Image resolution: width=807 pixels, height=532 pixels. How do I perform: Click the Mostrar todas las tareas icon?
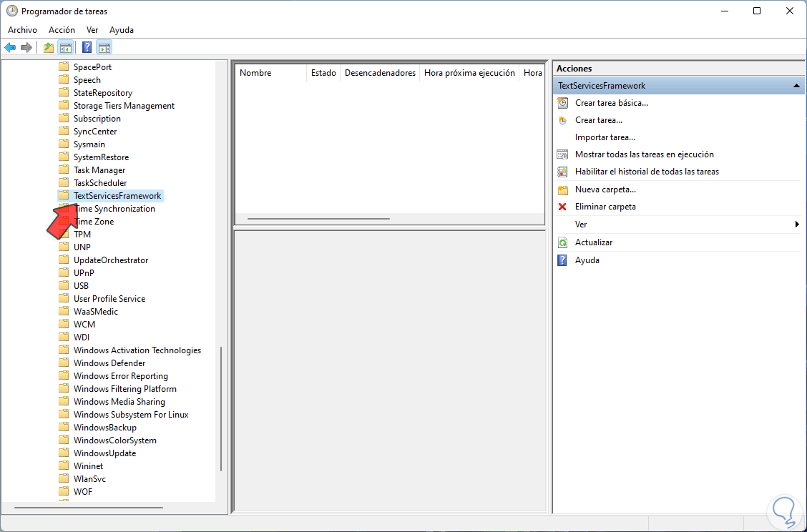(562, 154)
